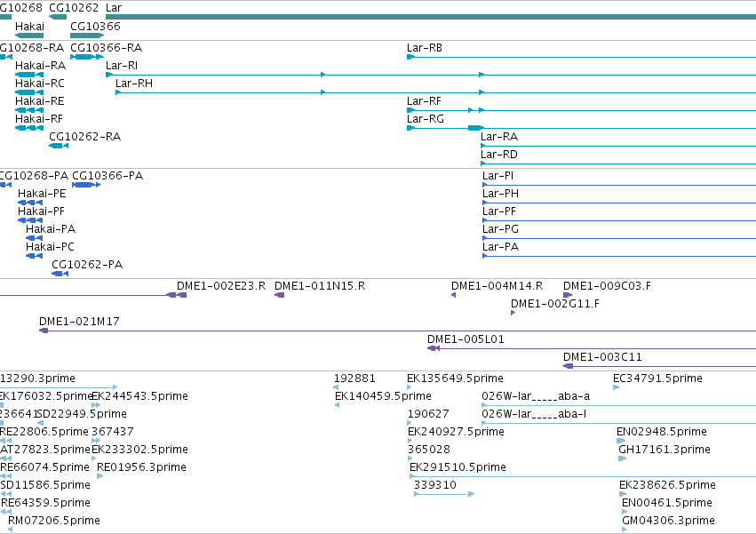Select transcript Lar-RI
The image size is (756, 534).
[x=122, y=66]
